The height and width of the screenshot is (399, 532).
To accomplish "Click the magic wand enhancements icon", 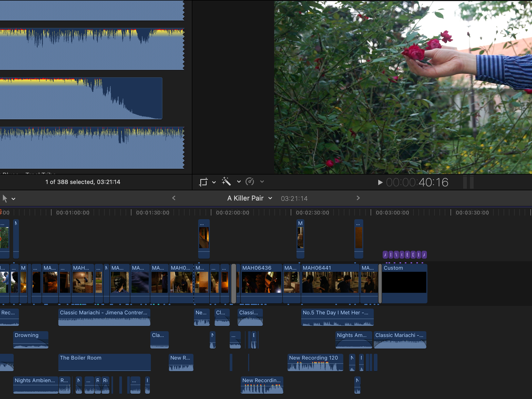I will 226,182.
